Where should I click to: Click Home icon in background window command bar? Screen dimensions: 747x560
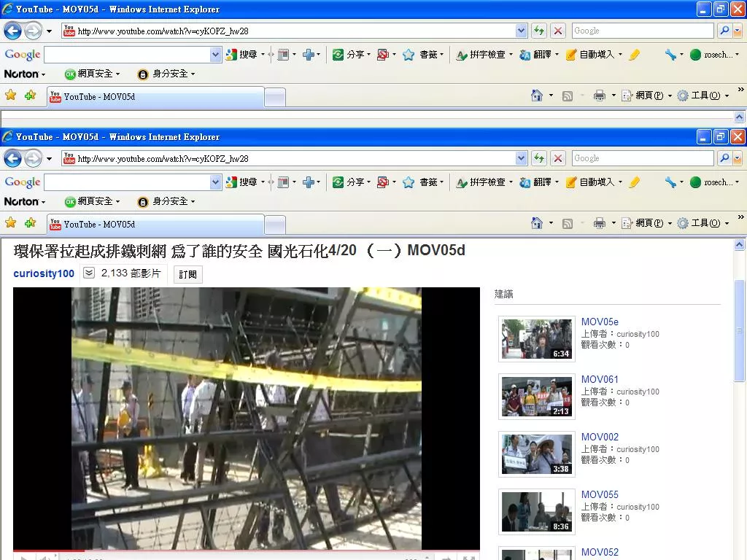(x=537, y=96)
